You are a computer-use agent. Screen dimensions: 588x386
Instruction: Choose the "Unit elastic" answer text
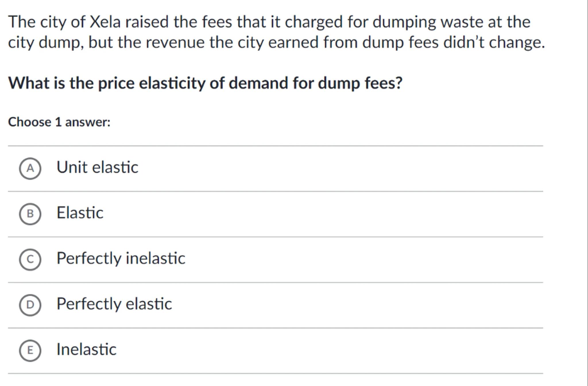pos(97,167)
